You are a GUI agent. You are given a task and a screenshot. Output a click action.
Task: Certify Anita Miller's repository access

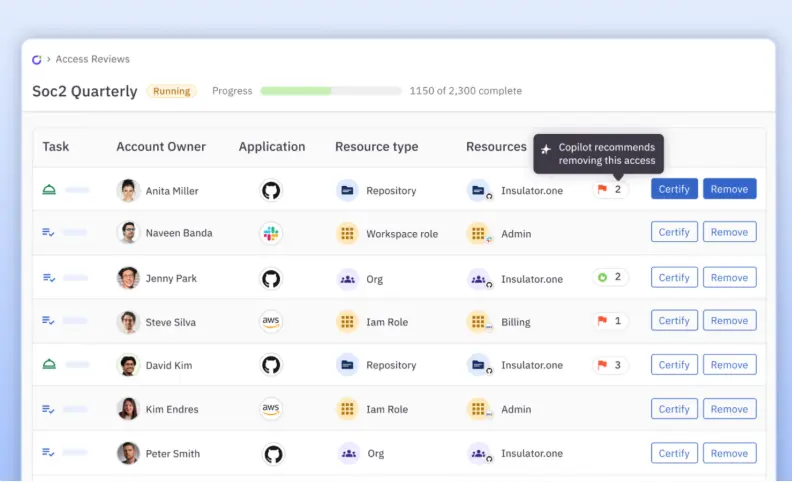tap(674, 189)
